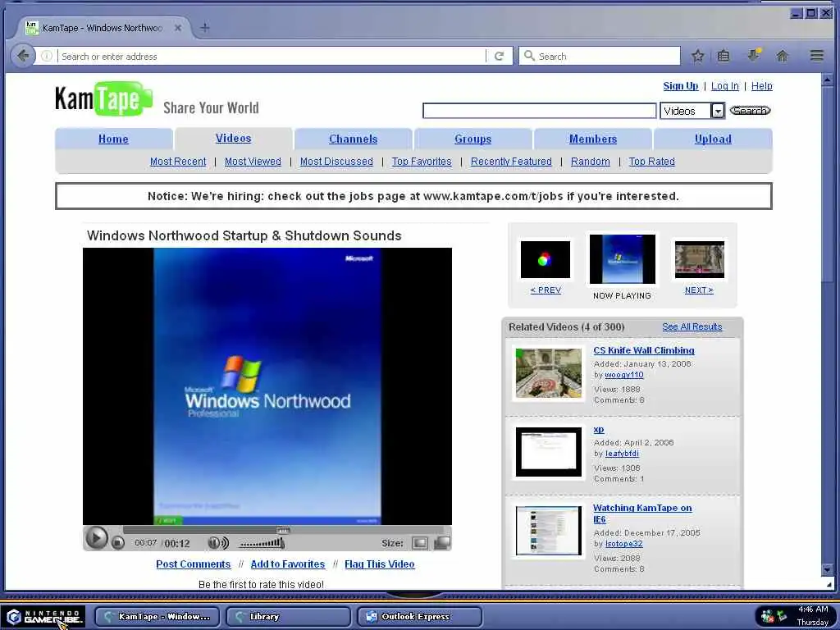Open the Videos tab

pos(233,138)
